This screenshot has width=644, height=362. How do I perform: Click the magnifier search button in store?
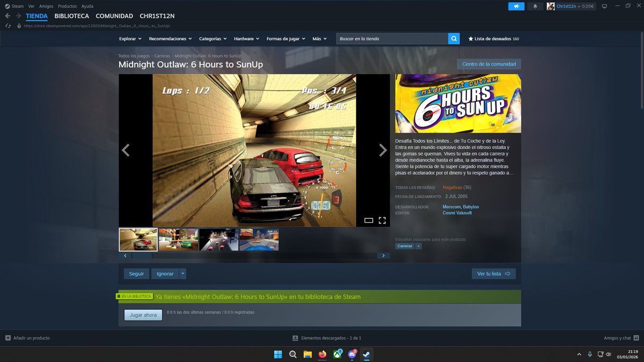[x=454, y=39]
